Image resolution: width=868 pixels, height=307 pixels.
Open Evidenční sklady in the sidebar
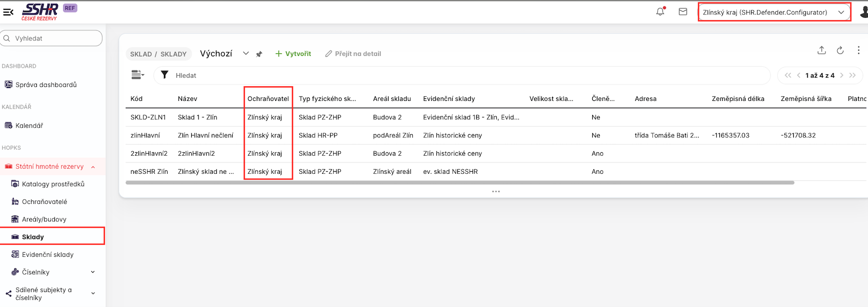click(48, 255)
